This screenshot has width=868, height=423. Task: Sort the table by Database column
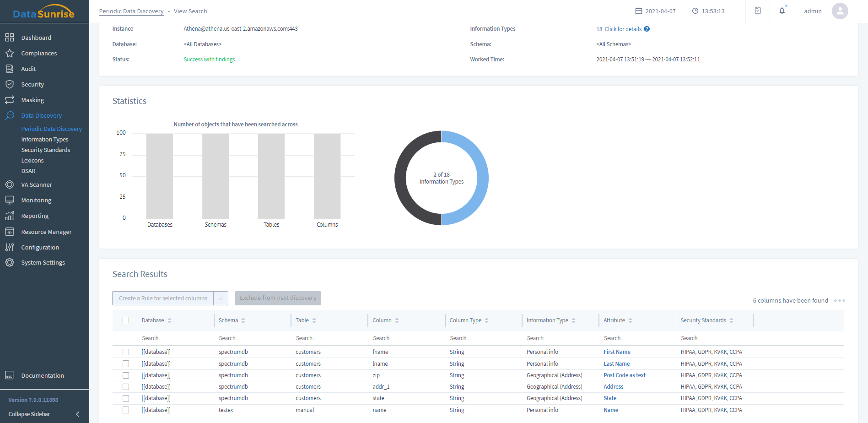169,320
